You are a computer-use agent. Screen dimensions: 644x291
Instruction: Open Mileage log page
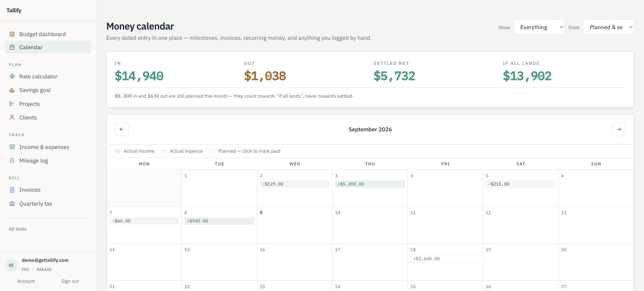48,160
